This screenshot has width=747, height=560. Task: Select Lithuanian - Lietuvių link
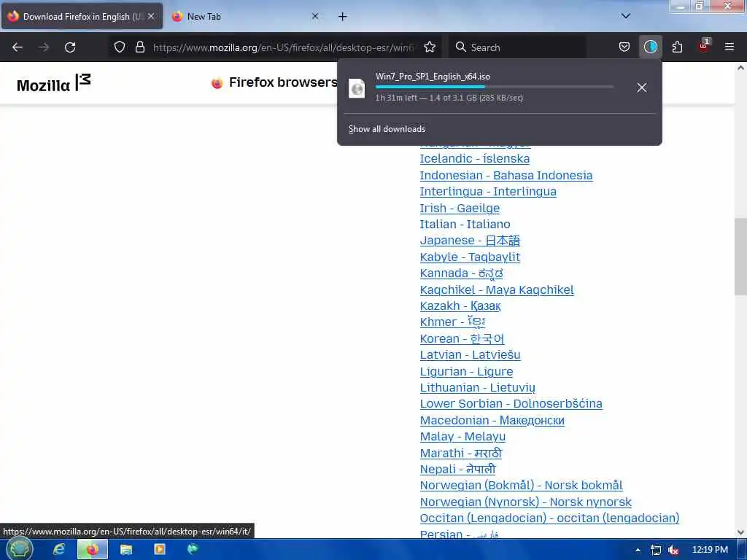click(x=477, y=388)
